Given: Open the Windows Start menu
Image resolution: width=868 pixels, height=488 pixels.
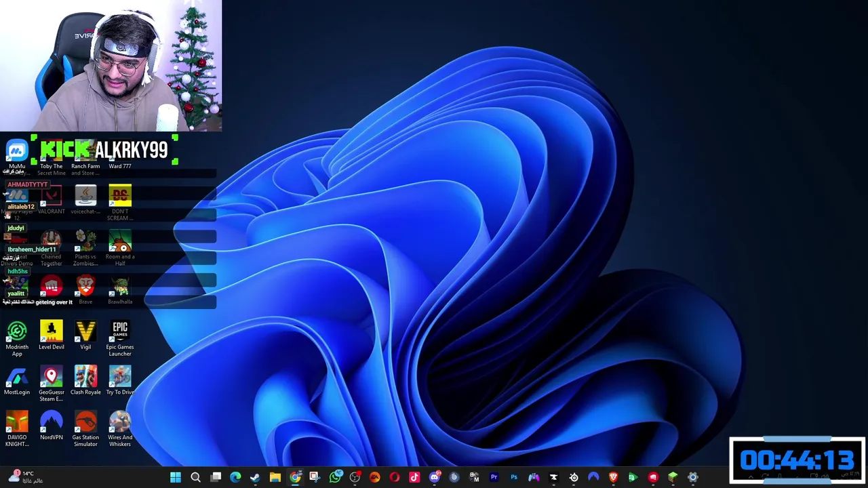Looking at the screenshot, I should pyautogui.click(x=176, y=477).
